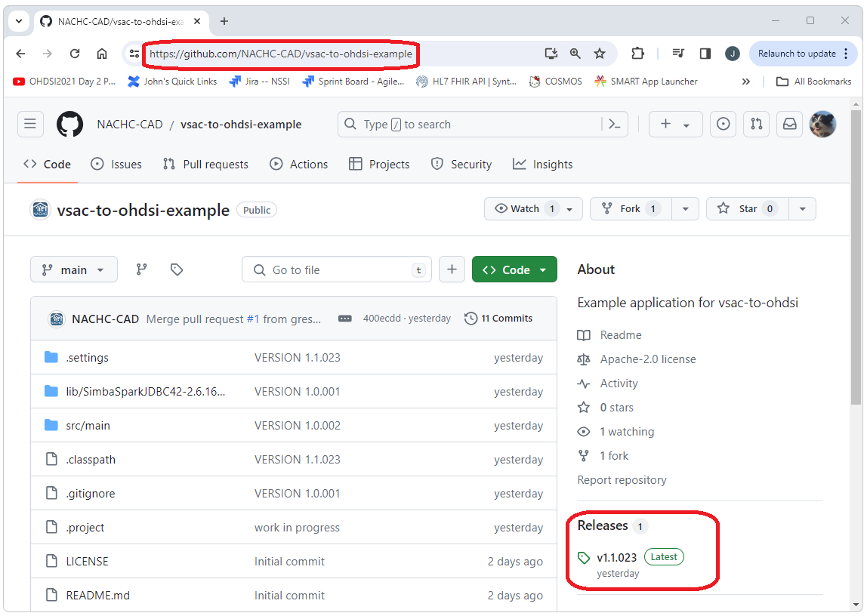Open the NACHC-CAD owner link in breadcrumb
Image resolution: width=867 pixels, height=616 pixels.
tap(130, 125)
